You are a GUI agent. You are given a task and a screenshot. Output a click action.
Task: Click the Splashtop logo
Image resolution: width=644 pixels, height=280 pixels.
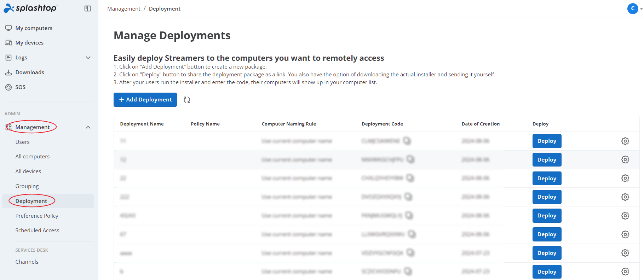click(x=30, y=8)
